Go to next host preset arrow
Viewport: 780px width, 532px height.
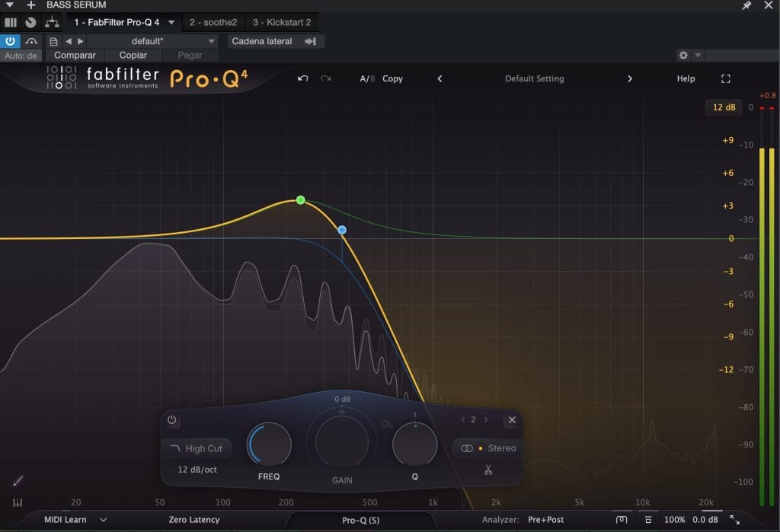click(81, 41)
